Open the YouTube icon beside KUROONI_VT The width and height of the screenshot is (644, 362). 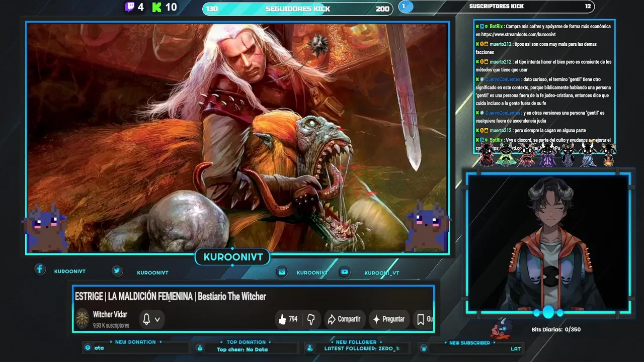344,272
